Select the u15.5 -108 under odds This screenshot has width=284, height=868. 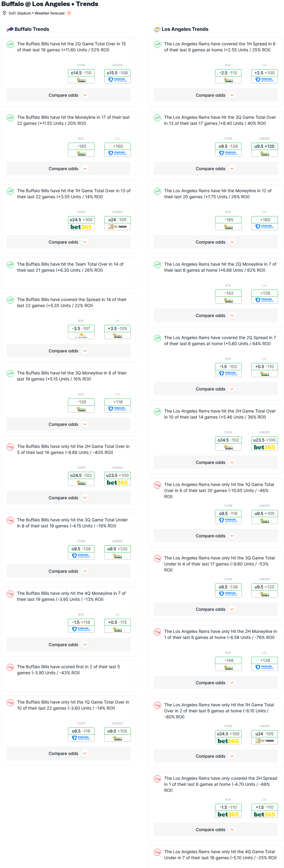[x=117, y=73]
